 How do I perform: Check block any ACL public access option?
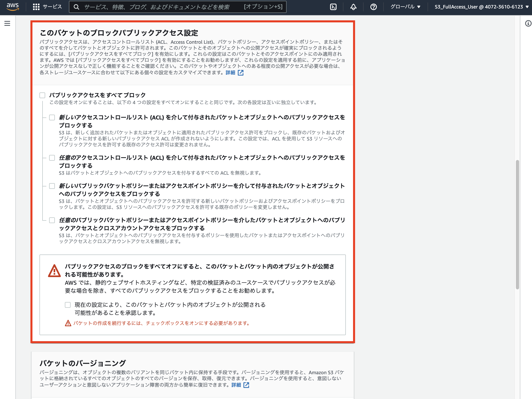tap(52, 158)
